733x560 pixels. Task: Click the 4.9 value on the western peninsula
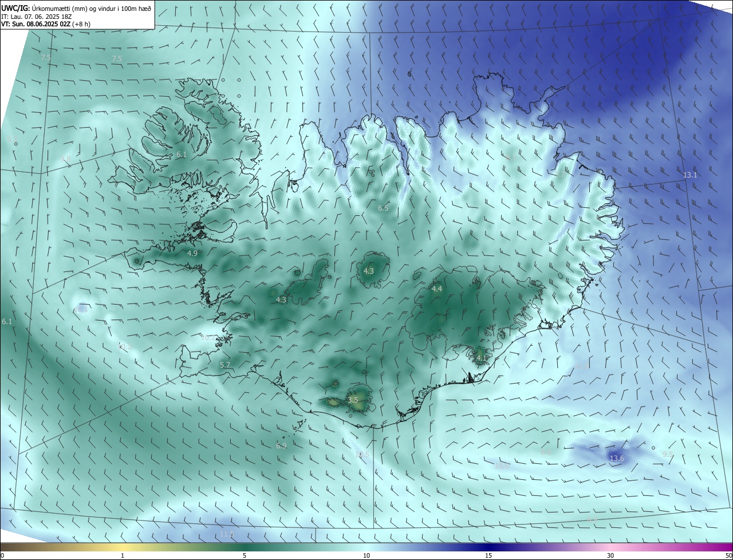coord(192,253)
